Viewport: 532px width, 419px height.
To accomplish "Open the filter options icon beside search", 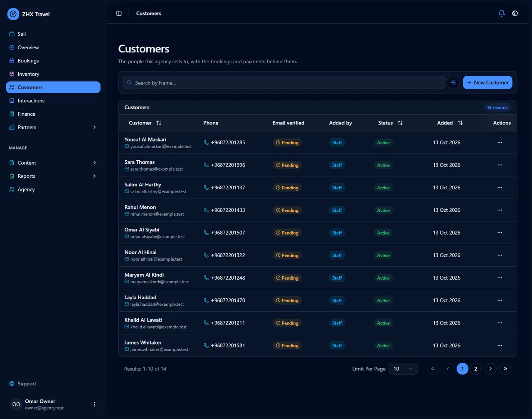I will click(453, 82).
